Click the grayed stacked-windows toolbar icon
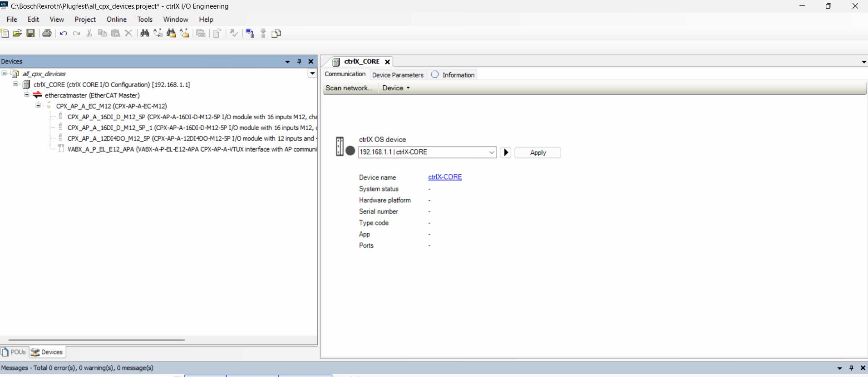The image size is (868, 377). click(201, 33)
